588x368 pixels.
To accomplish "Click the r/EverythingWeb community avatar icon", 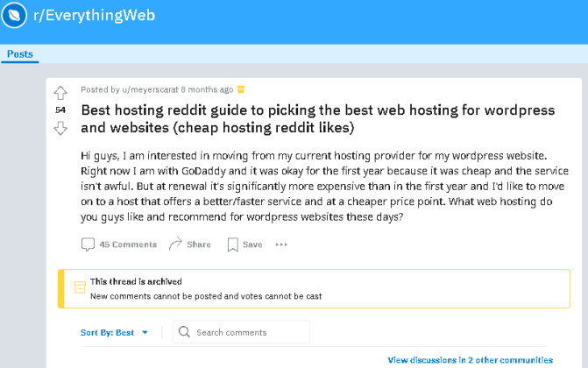I will tap(14, 16).
